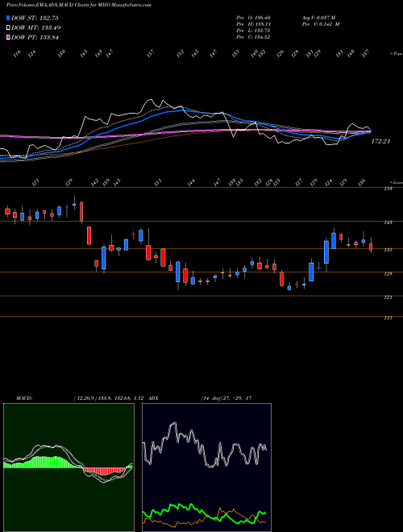Click the 'Pre H: 138.11' value
This screenshot has width=403, height=532.
(x=253, y=24)
